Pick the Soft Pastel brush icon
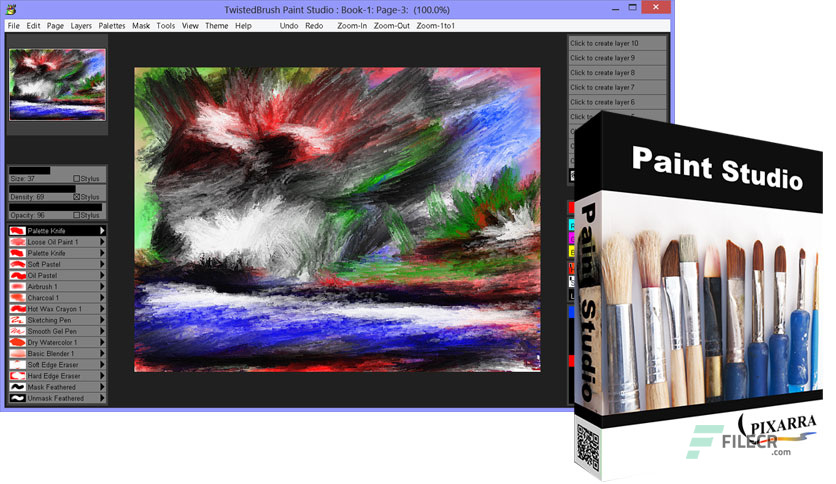 coord(18,264)
